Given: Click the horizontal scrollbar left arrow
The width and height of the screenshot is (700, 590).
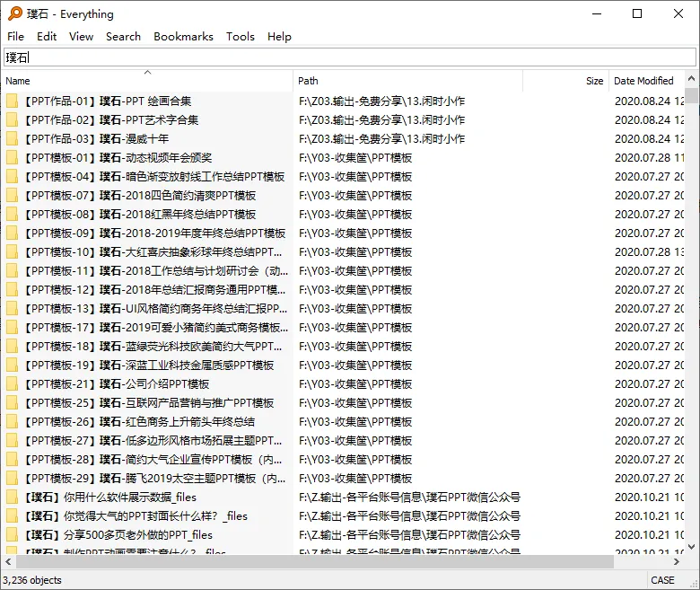Looking at the screenshot, I should 8,561.
